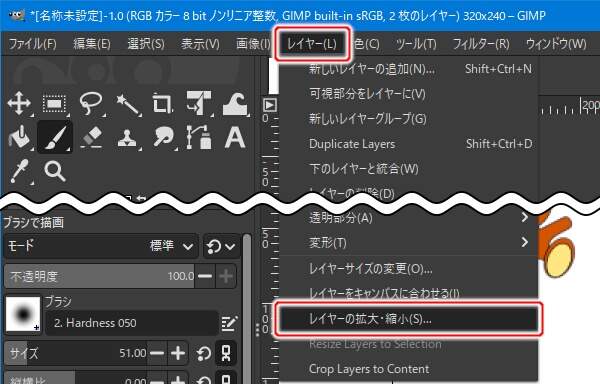
Task: Open the フィルター(R) menu
Action: pos(481,44)
